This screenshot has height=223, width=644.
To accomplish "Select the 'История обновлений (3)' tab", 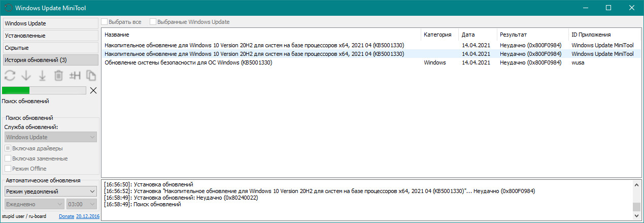I will click(x=50, y=60).
